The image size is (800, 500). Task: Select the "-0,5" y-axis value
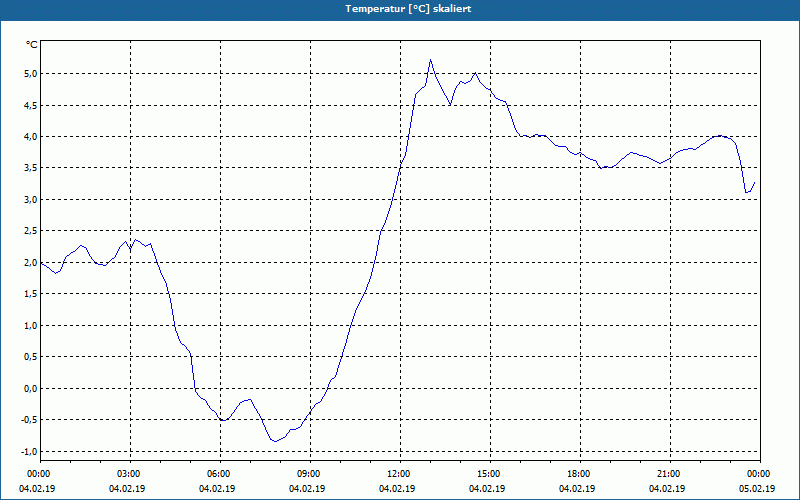pos(30,420)
